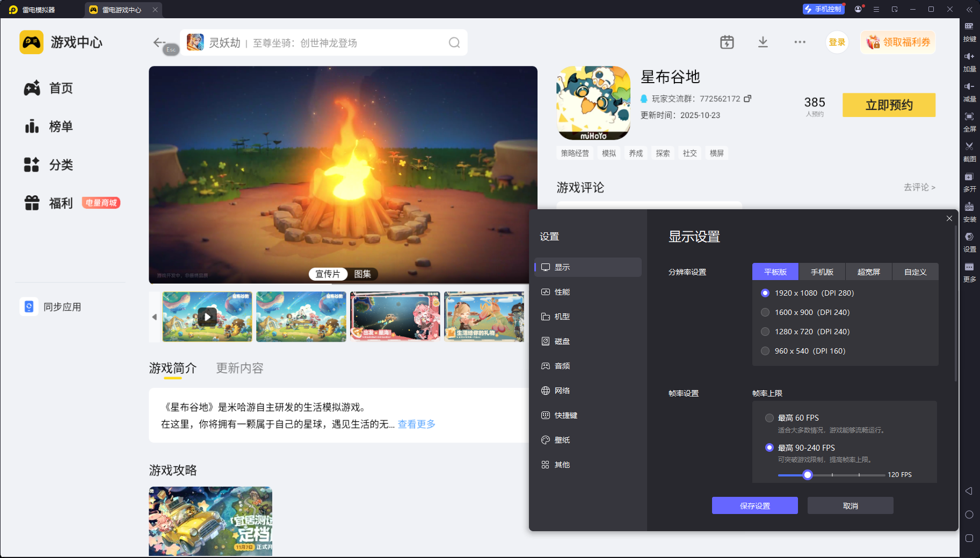Open 网络 network settings section

588,391
